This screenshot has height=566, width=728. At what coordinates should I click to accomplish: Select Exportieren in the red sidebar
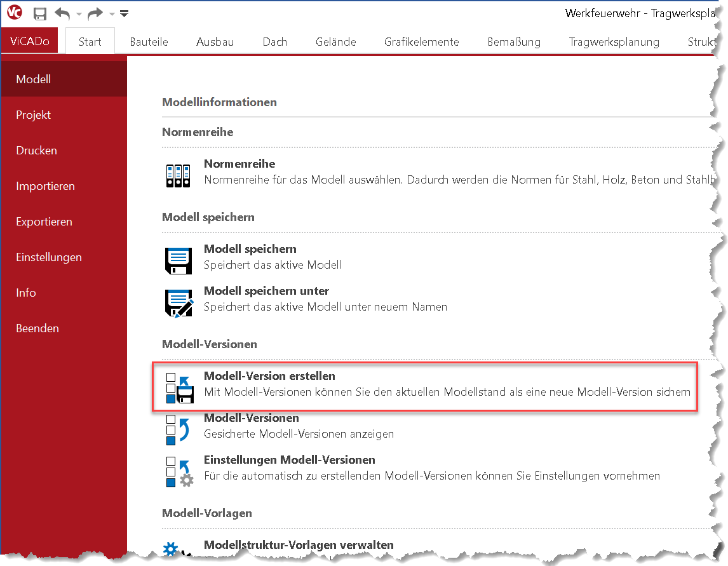pyautogui.click(x=64, y=222)
